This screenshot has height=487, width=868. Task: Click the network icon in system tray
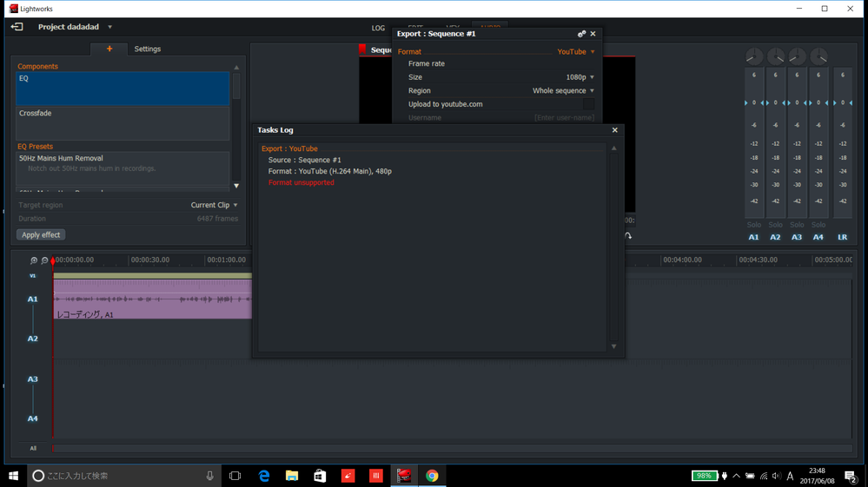[x=764, y=476]
